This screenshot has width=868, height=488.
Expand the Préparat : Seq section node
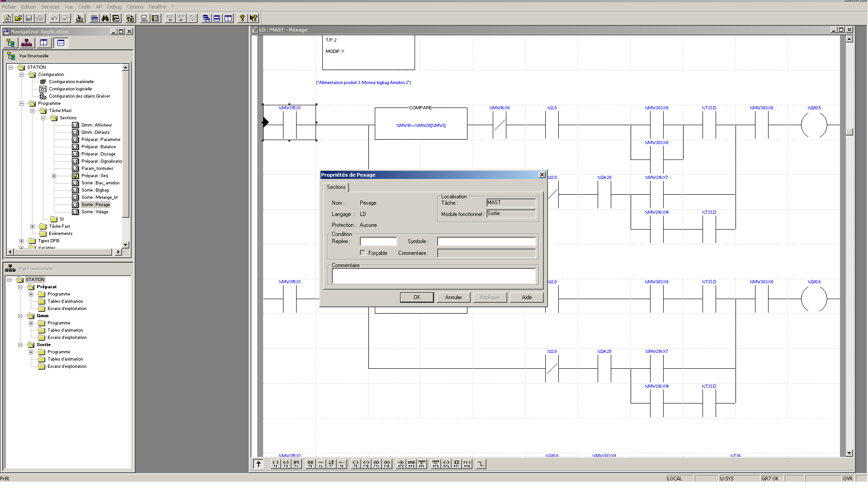coord(54,176)
